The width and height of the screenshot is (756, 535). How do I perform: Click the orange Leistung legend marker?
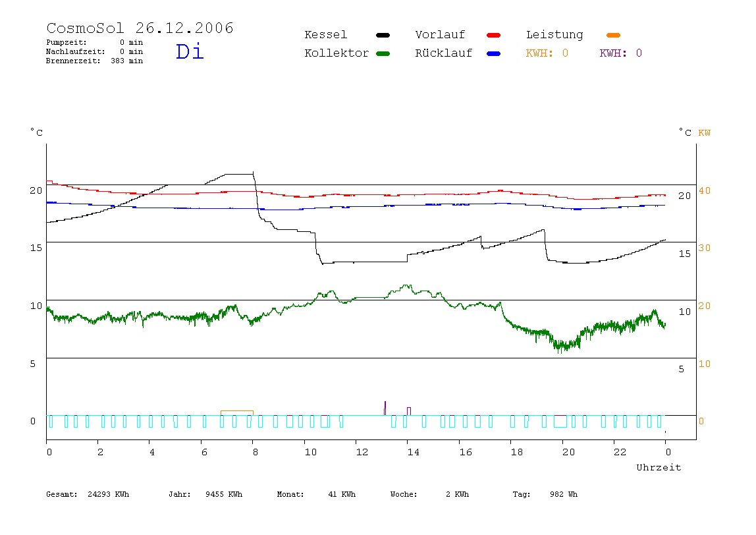pyautogui.click(x=613, y=35)
